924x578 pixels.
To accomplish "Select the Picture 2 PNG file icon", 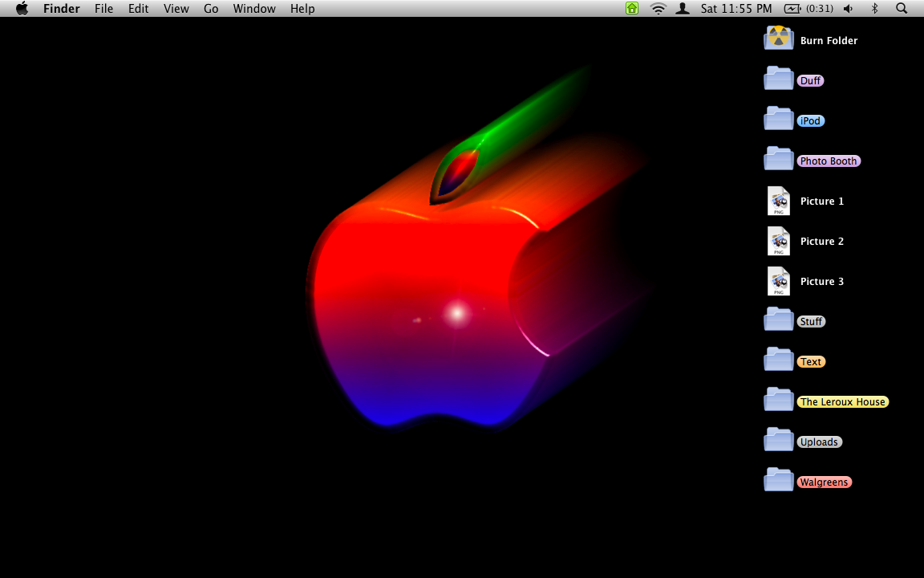I will point(779,241).
